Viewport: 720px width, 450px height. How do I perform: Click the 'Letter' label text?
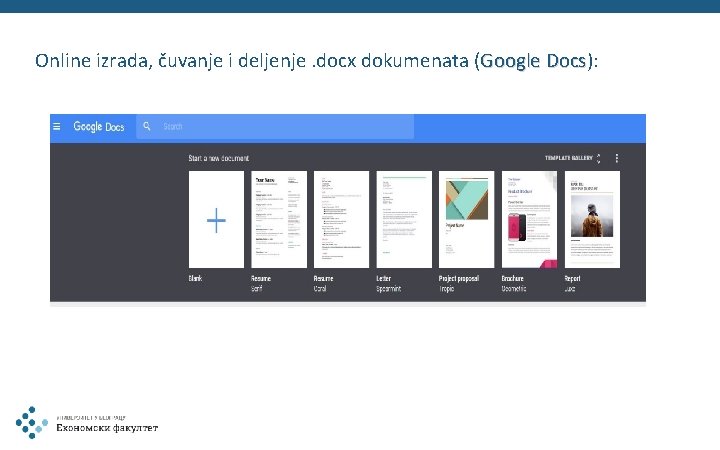[x=383, y=278]
